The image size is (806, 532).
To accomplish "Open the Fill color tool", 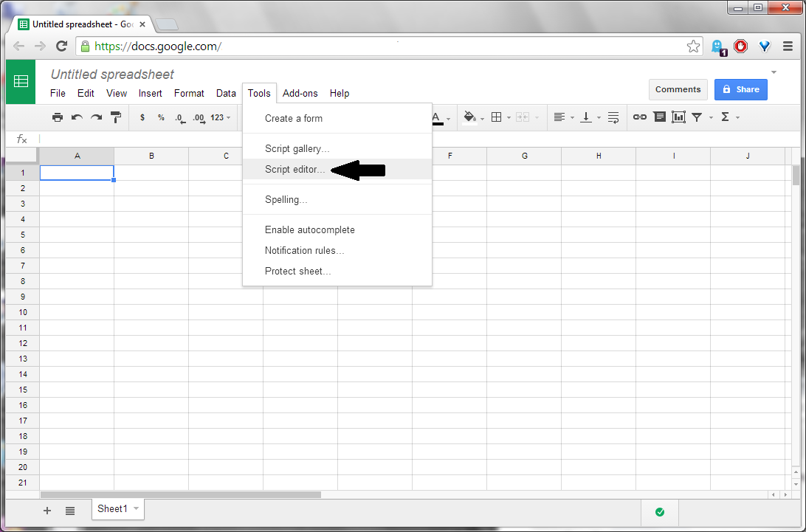I will tap(471, 117).
